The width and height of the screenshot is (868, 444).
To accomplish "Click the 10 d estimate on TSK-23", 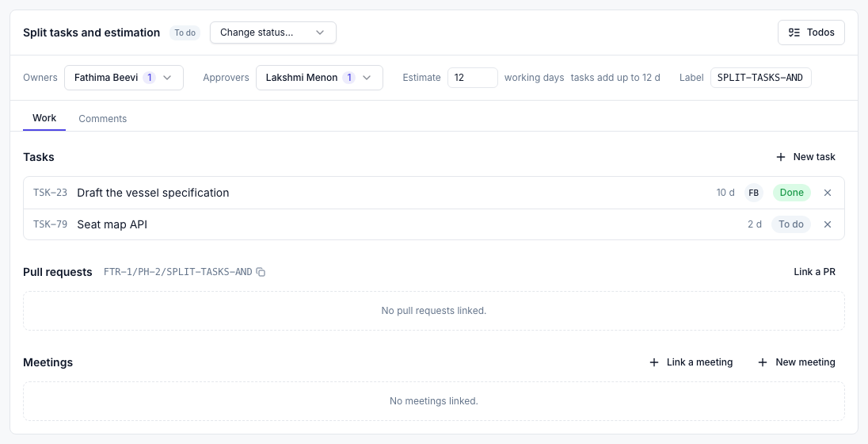I will tap(725, 193).
